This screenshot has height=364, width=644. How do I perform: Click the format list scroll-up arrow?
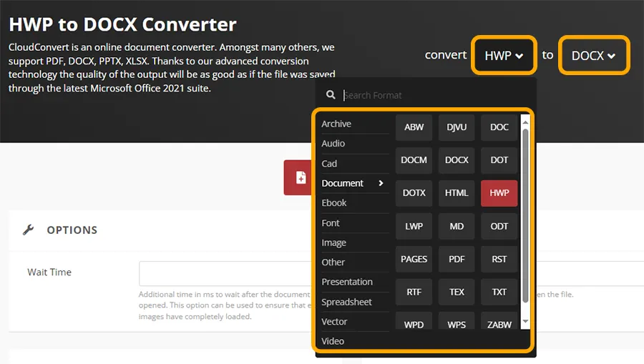(525, 122)
